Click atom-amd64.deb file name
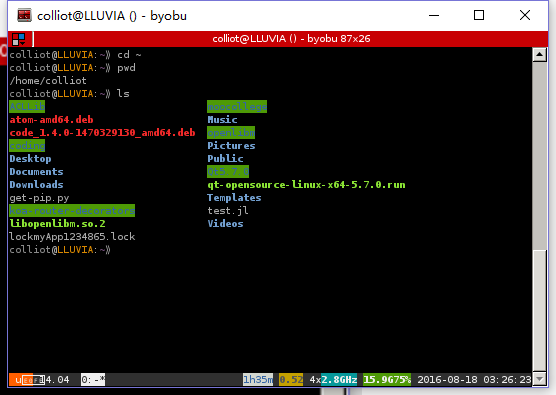This screenshot has width=556, height=395. coord(51,119)
